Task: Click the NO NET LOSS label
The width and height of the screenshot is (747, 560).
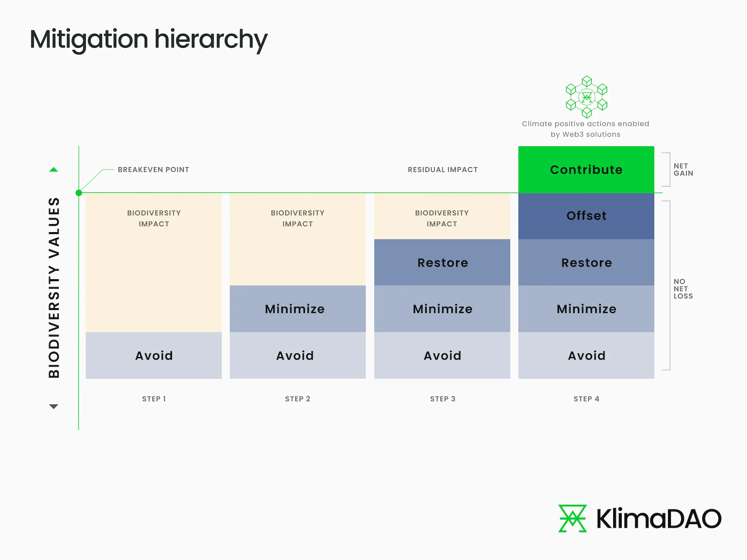Action: [683, 289]
